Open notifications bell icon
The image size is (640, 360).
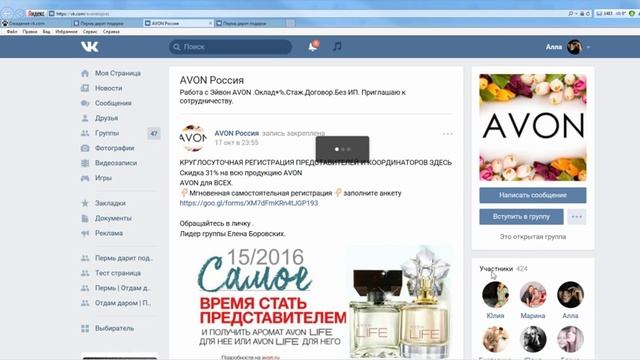313,46
